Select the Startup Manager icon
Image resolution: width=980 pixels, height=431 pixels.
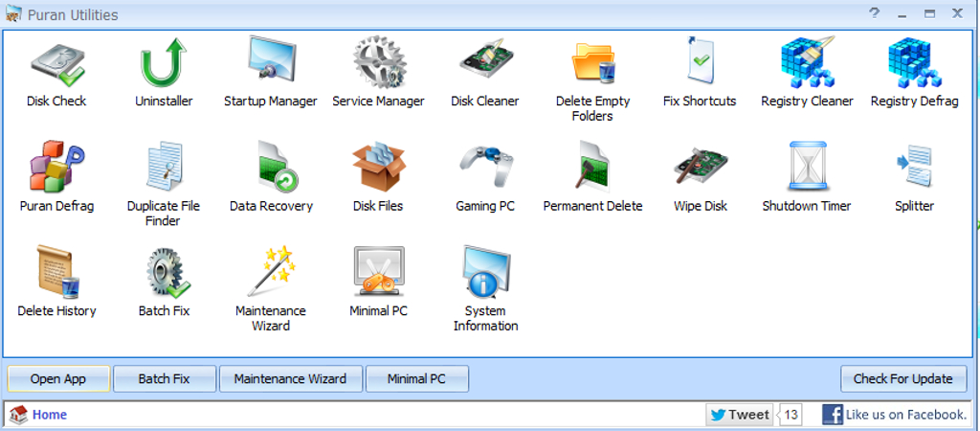[x=271, y=60]
